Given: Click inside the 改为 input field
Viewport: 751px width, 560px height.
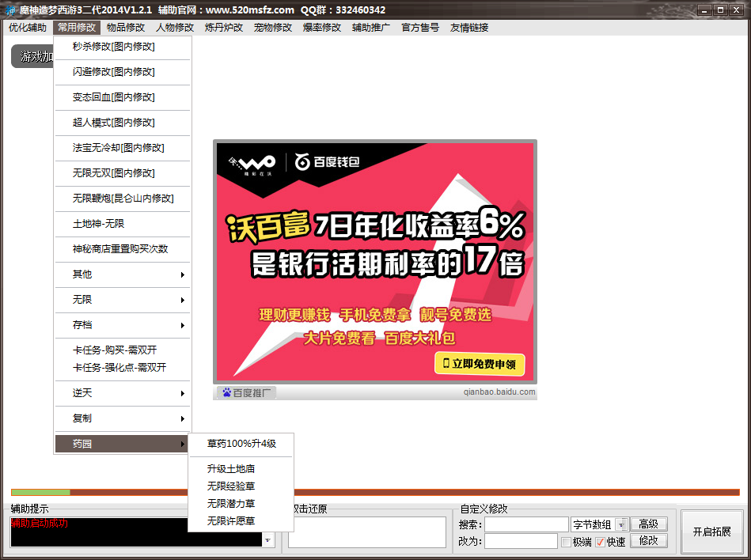Looking at the screenshot, I should (x=521, y=541).
